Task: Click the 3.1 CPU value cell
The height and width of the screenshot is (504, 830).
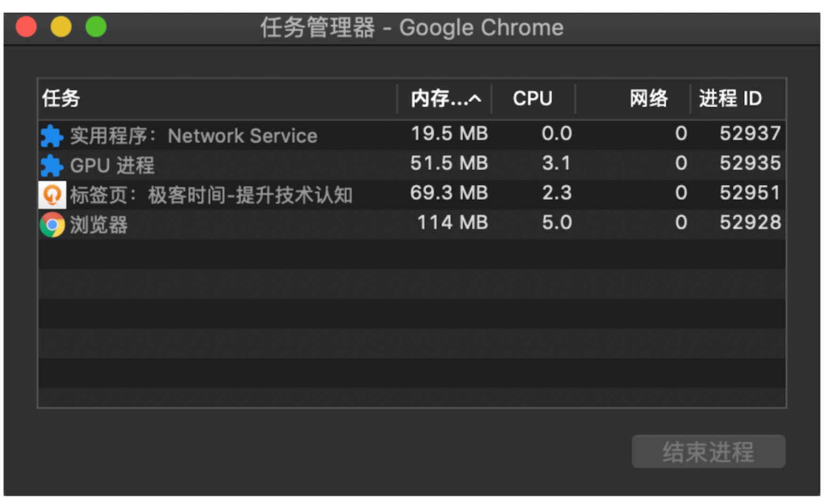Action: tap(556, 163)
